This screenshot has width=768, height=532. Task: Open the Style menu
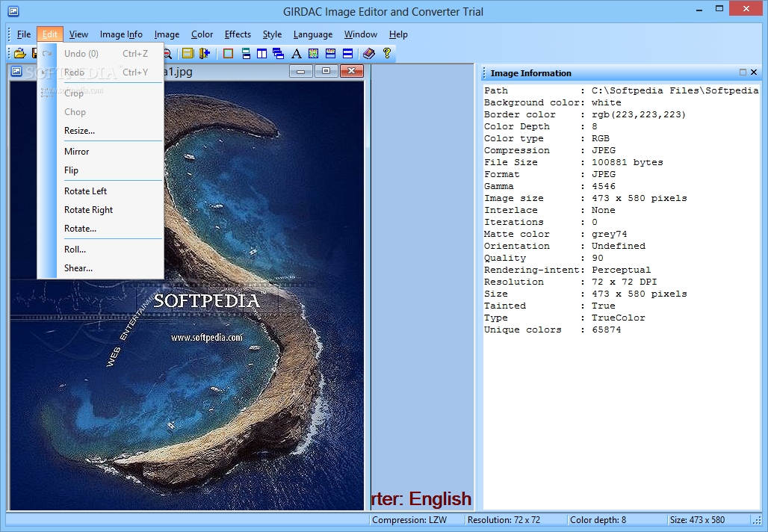tap(272, 34)
